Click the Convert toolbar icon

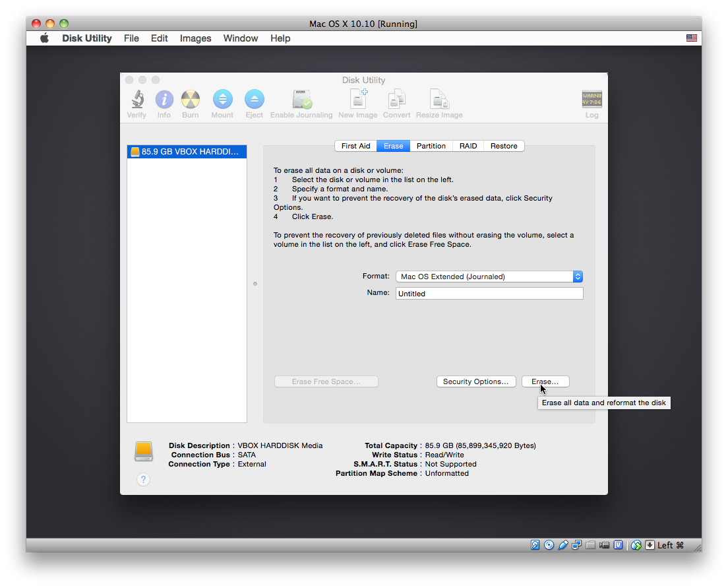396,99
